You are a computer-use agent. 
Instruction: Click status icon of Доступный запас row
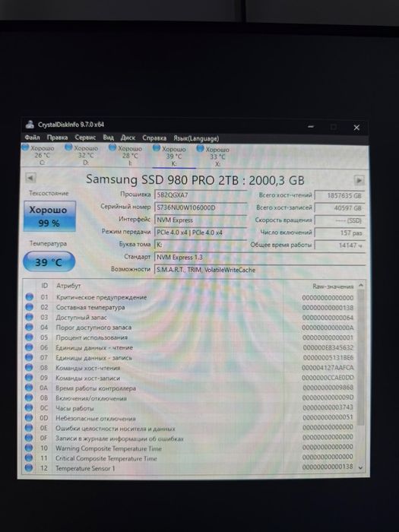coord(30,317)
